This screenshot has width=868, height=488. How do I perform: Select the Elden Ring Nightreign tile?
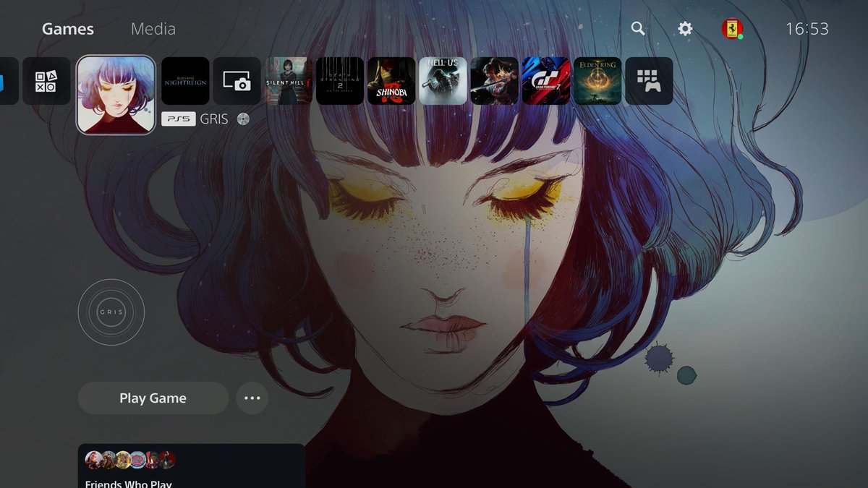[x=185, y=81]
